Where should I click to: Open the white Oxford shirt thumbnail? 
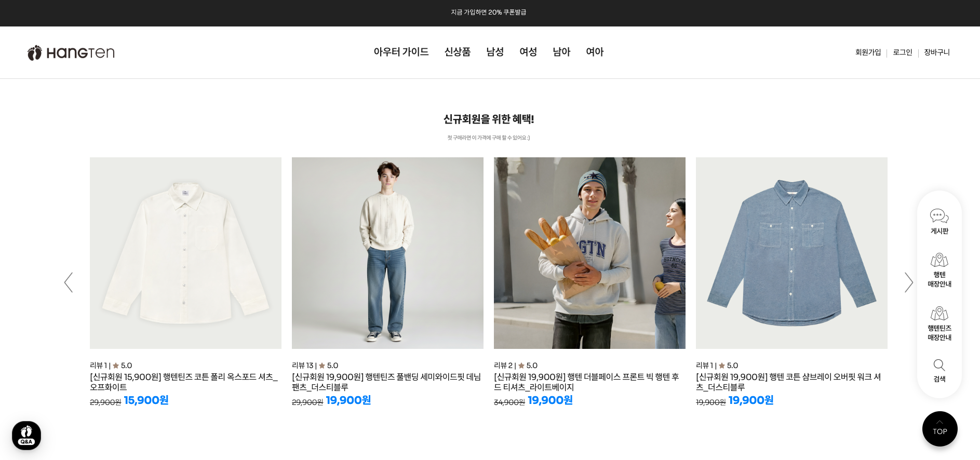[x=185, y=253]
